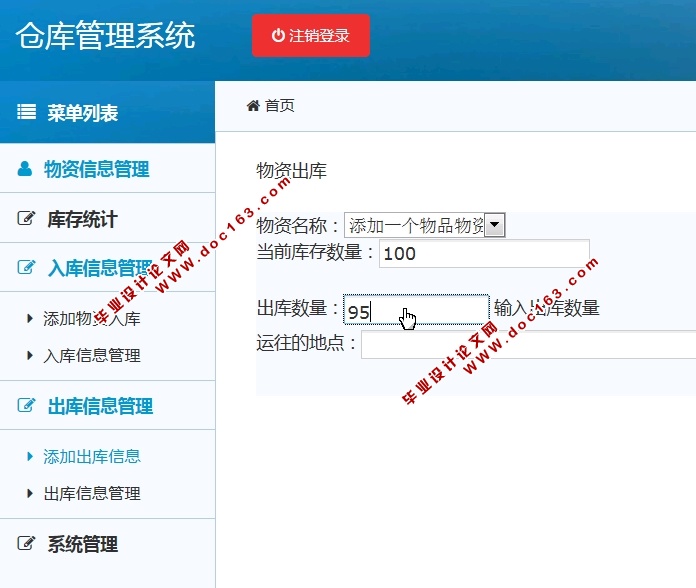Open the 物资名称 dropdown arrow

(494, 225)
